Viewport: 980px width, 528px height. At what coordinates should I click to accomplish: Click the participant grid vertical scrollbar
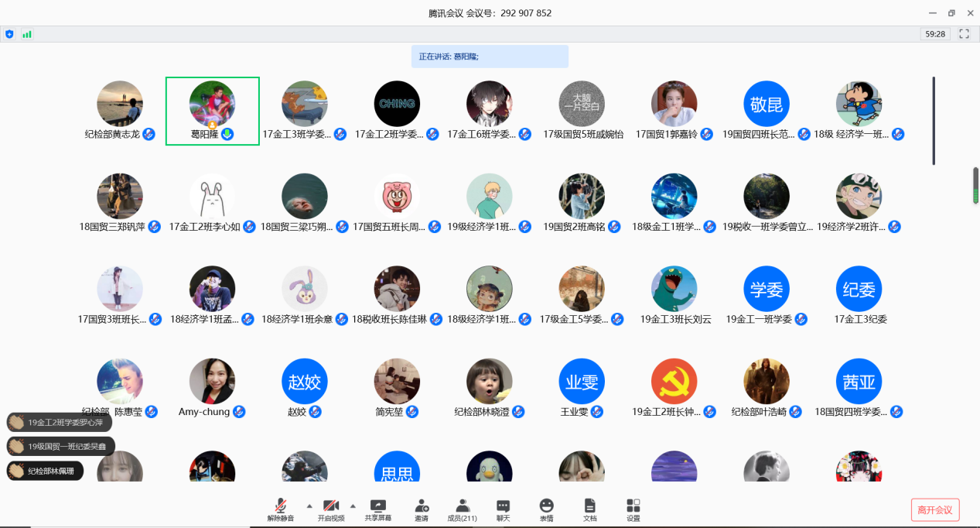[934, 120]
